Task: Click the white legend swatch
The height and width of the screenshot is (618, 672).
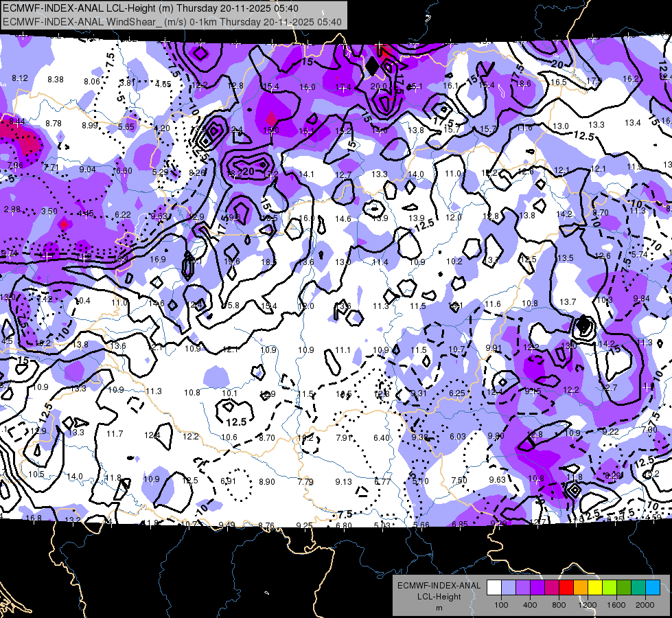Action: click(494, 588)
